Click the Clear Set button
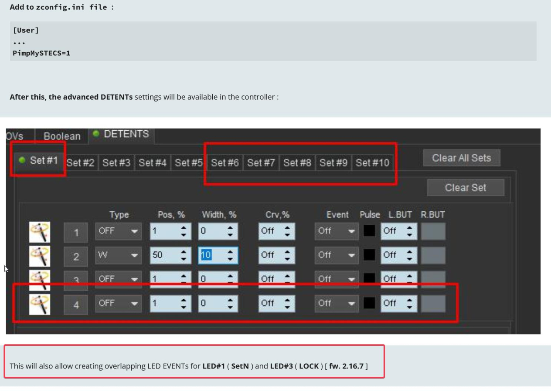 466,187
